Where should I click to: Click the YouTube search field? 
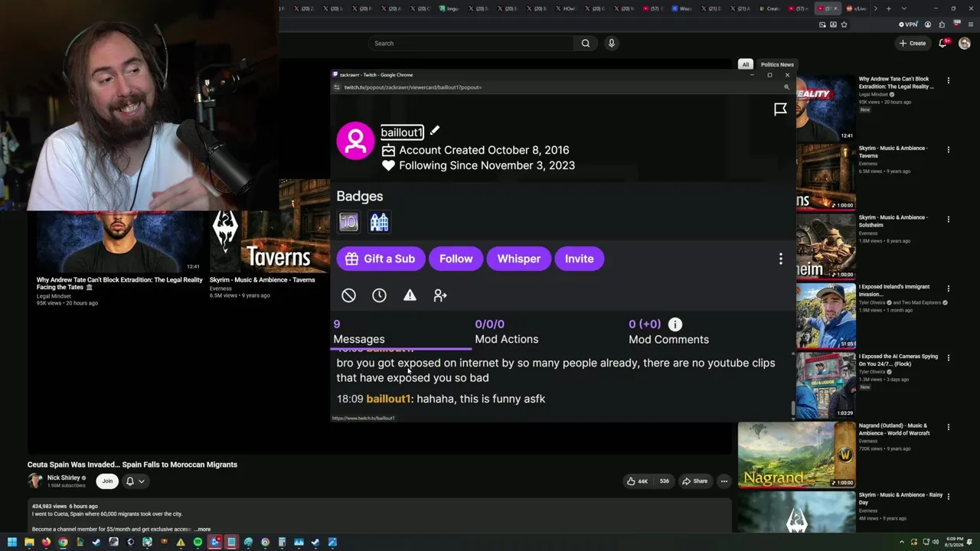(x=471, y=44)
